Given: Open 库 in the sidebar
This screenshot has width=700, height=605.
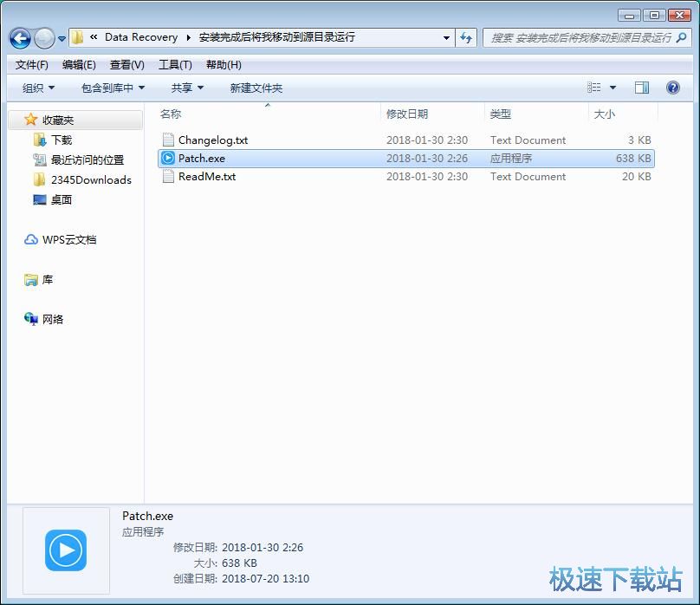Looking at the screenshot, I should pos(48,280).
